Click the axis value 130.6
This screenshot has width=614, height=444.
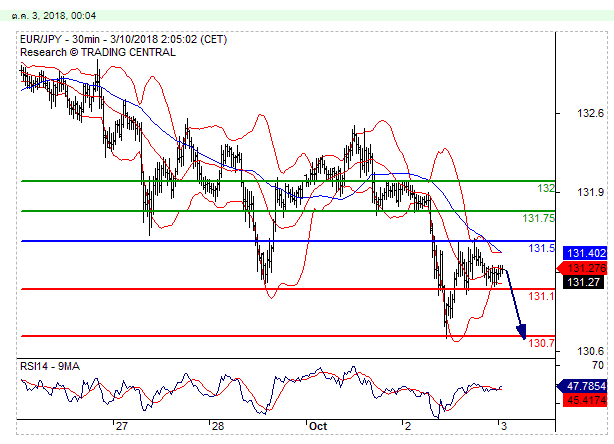tap(590, 351)
